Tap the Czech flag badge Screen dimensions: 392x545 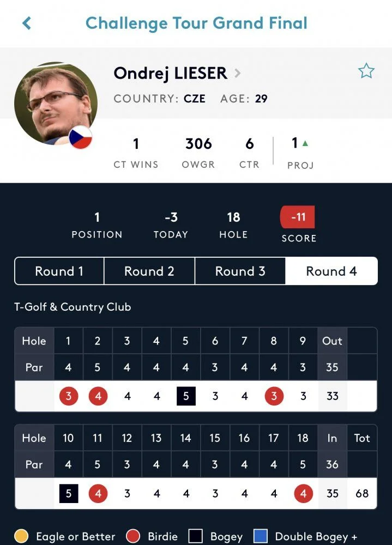pos(80,137)
